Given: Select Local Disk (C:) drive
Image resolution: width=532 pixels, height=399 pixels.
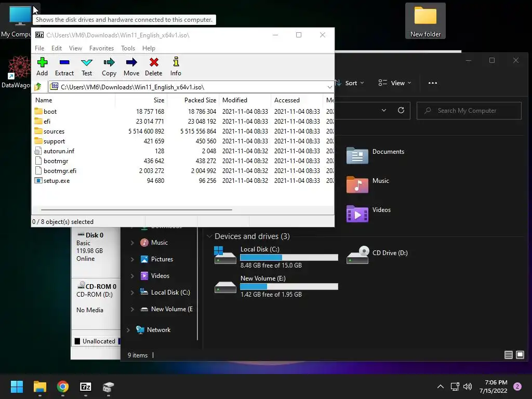Looking at the screenshot, I should [x=276, y=257].
